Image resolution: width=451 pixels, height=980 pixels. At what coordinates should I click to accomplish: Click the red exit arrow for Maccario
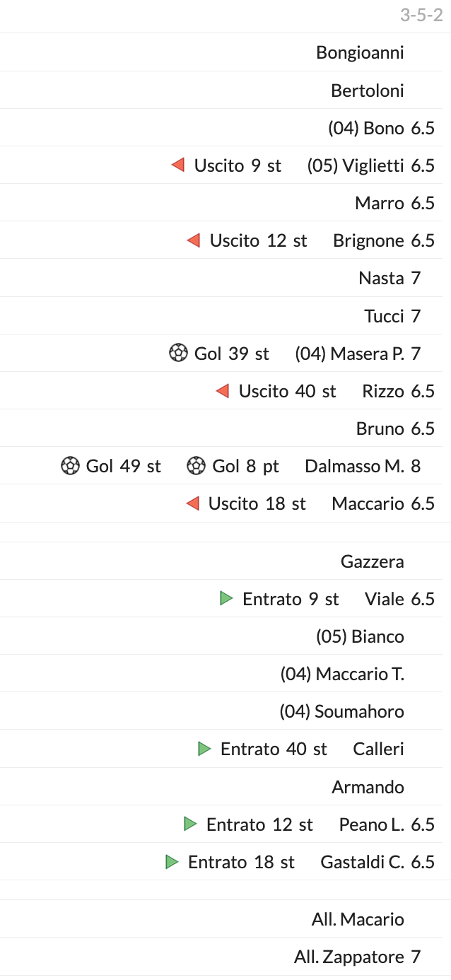pyautogui.click(x=192, y=503)
